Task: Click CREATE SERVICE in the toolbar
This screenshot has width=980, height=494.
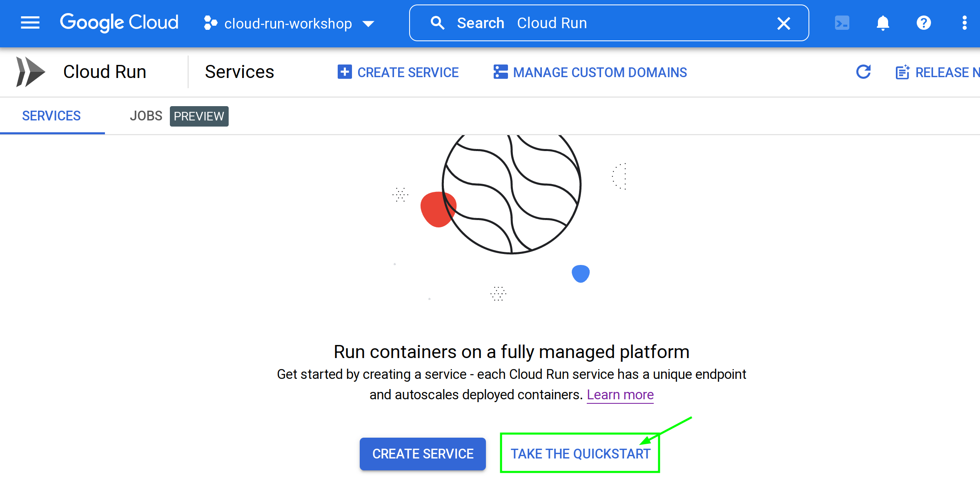Action: 399,72
